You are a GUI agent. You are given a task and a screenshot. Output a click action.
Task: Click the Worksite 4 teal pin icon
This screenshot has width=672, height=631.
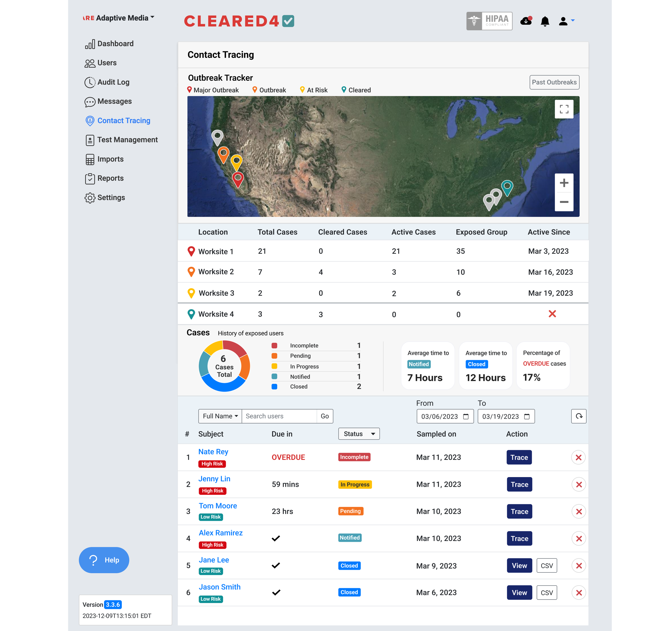[x=191, y=314]
